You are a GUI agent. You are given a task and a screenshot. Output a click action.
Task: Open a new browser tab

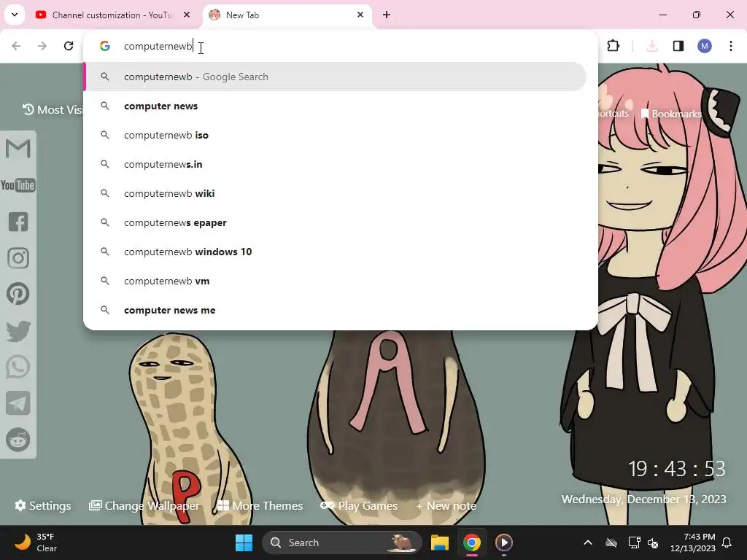[x=387, y=15]
